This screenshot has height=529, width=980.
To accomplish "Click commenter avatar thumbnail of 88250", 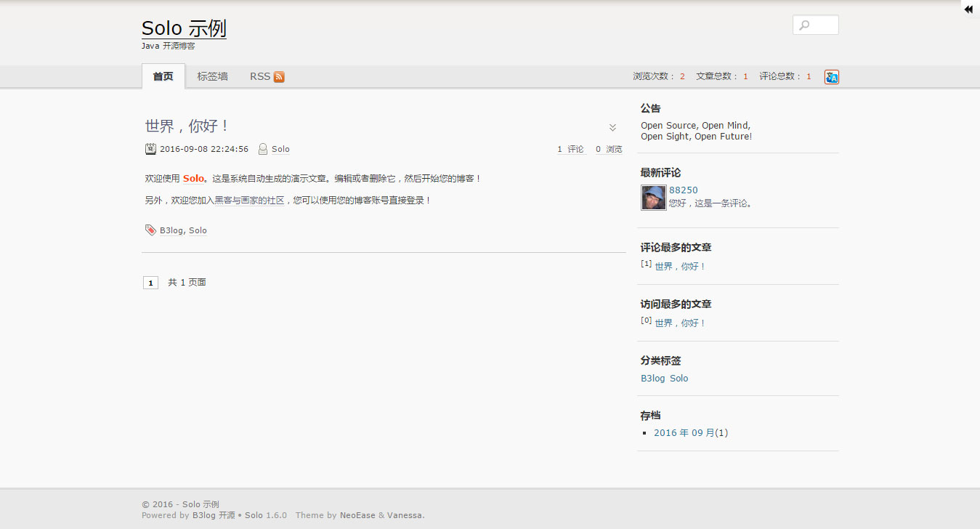I will pyautogui.click(x=653, y=198).
